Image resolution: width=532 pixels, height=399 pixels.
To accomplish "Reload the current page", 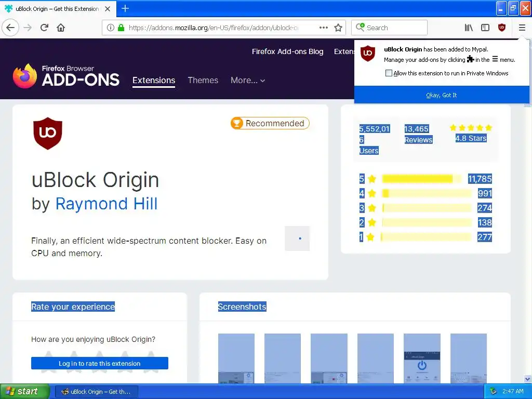I will pos(45,28).
